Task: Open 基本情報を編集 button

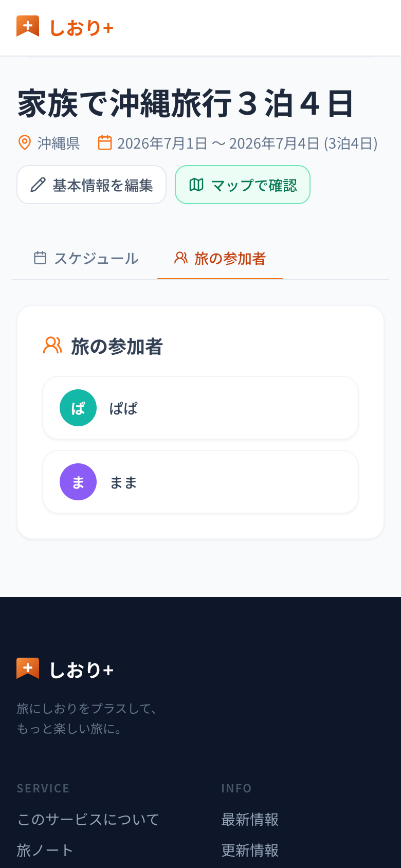Action: click(x=92, y=185)
